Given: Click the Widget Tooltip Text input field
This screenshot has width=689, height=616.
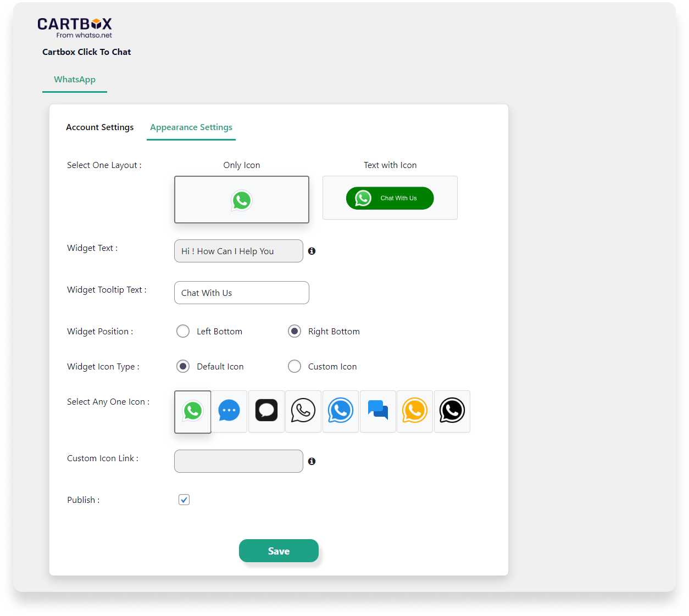Looking at the screenshot, I should click(x=242, y=293).
